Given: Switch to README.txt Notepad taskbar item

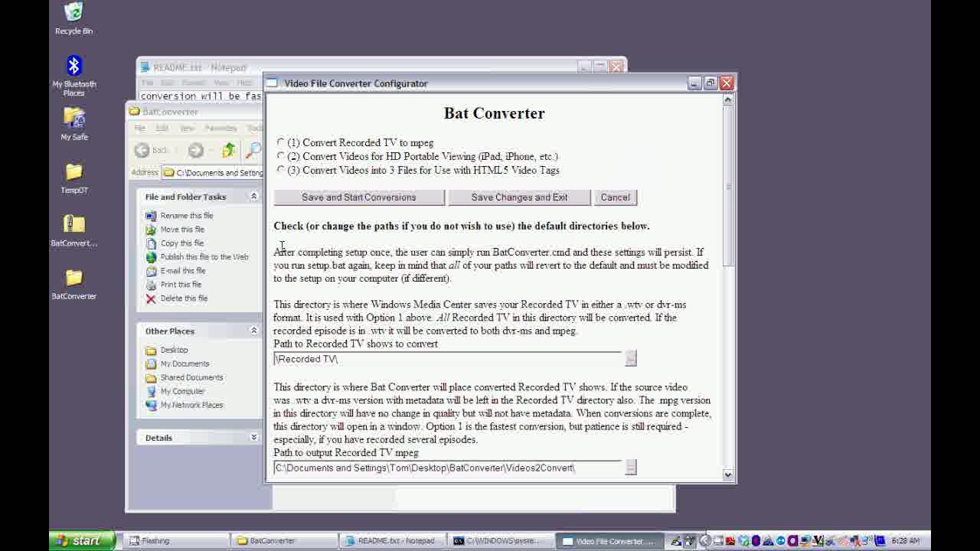Looking at the screenshot, I should pos(393,540).
